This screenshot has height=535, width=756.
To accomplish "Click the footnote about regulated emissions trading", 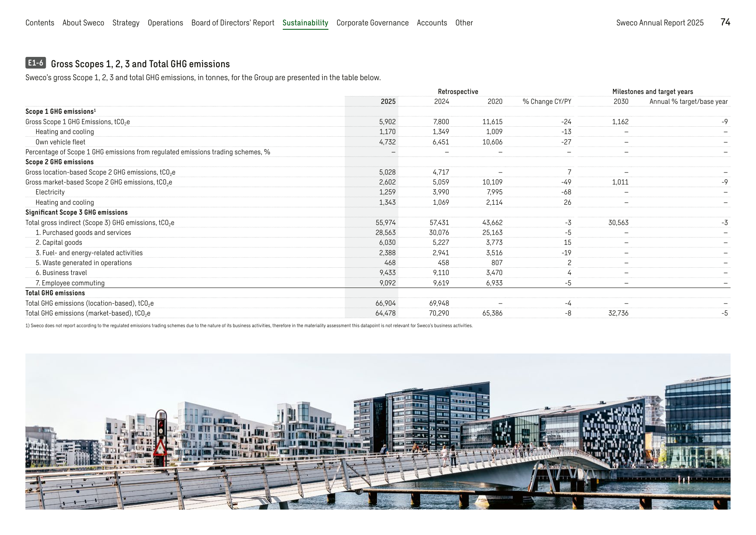I will (x=249, y=326).
